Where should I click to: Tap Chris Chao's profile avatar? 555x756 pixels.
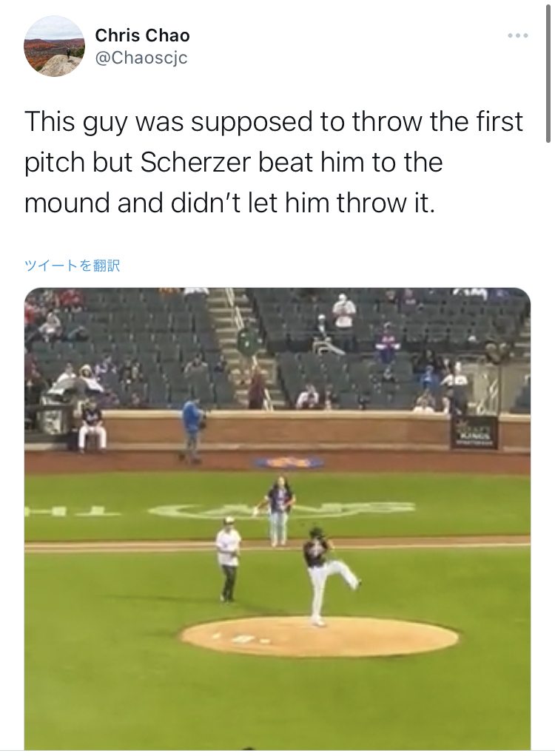54,46
